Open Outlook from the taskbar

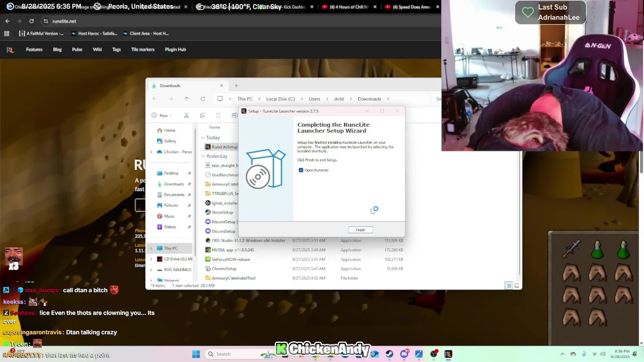(375, 354)
